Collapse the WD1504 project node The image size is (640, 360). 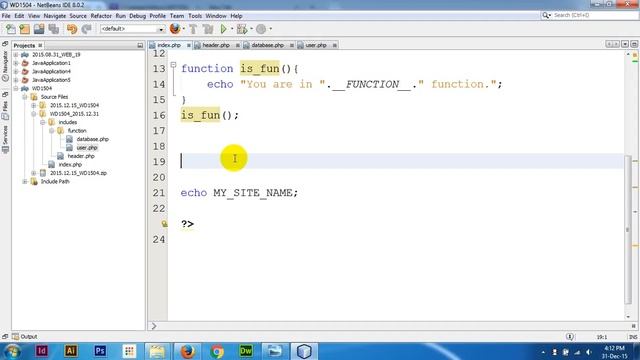point(16,88)
